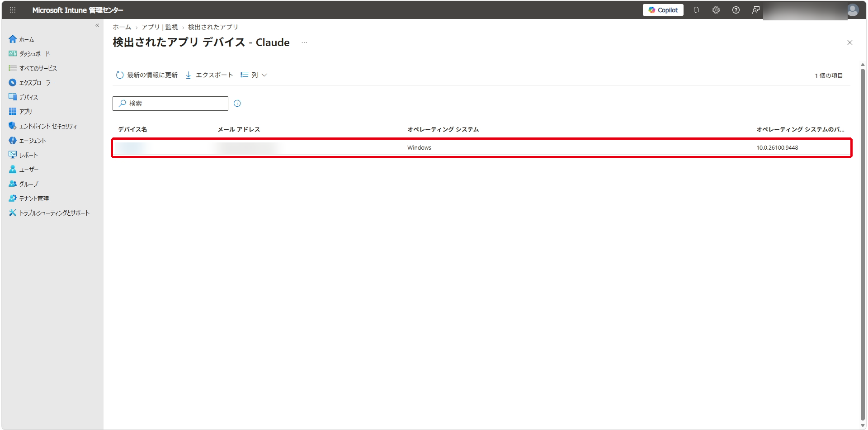The width and height of the screenshot is (868, 430).
Task: Open アプリ in the sidebar
Action: [20, 112]
